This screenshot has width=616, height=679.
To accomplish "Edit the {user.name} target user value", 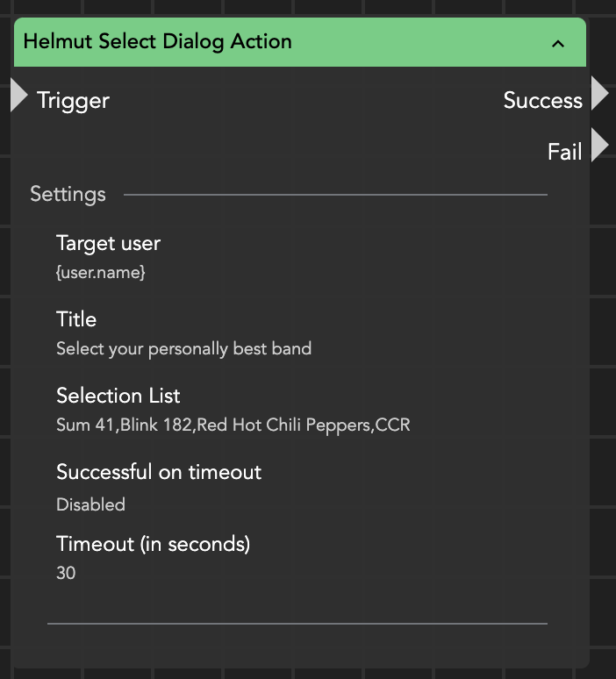I will point(101,273).
